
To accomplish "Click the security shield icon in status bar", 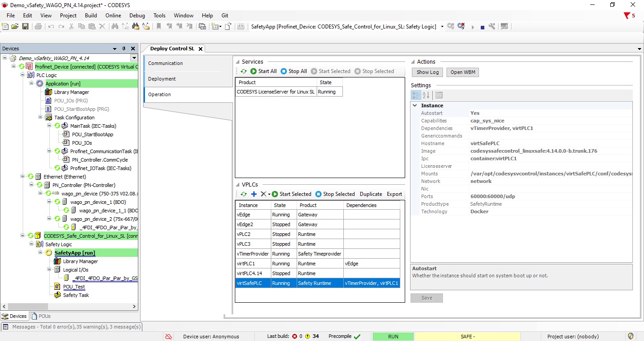I will coord(631,337).
